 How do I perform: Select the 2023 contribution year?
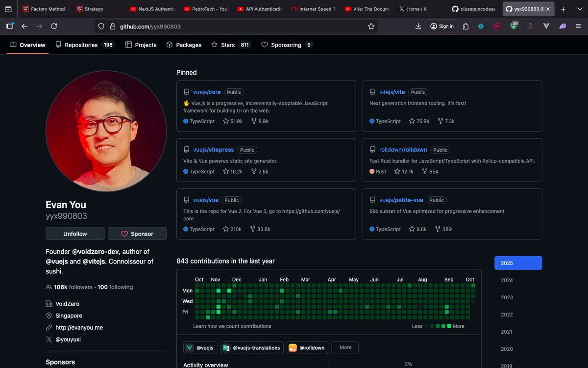click(518, 297)
